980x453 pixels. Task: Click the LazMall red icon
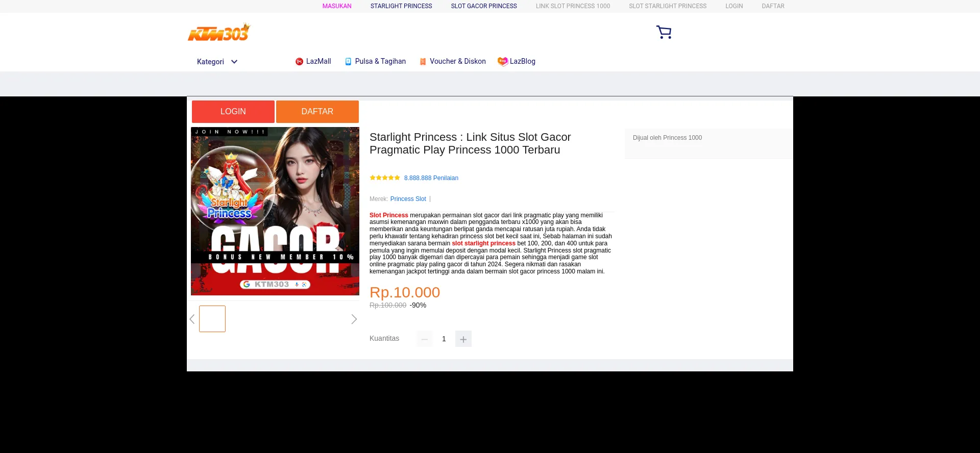[299, 62]
